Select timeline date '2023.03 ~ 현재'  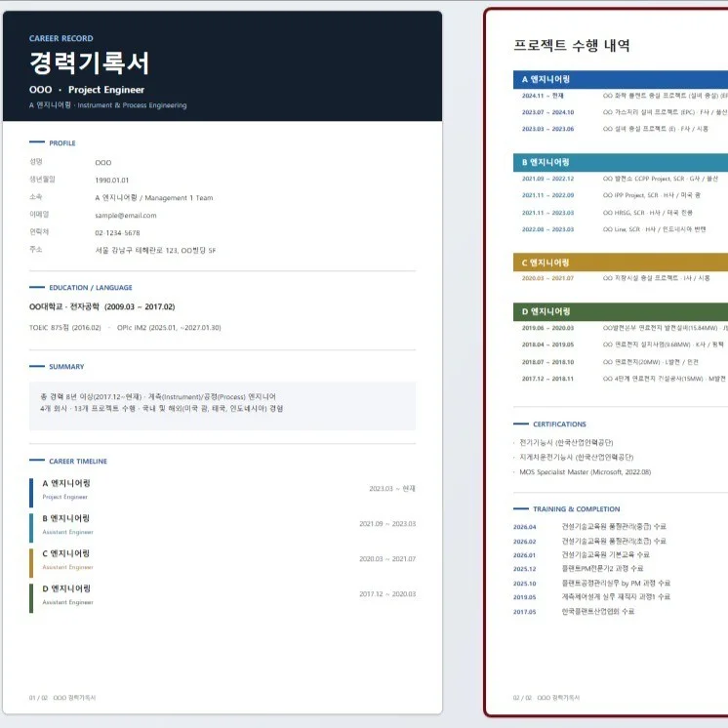pyautogui.click(x=392, y=489)
